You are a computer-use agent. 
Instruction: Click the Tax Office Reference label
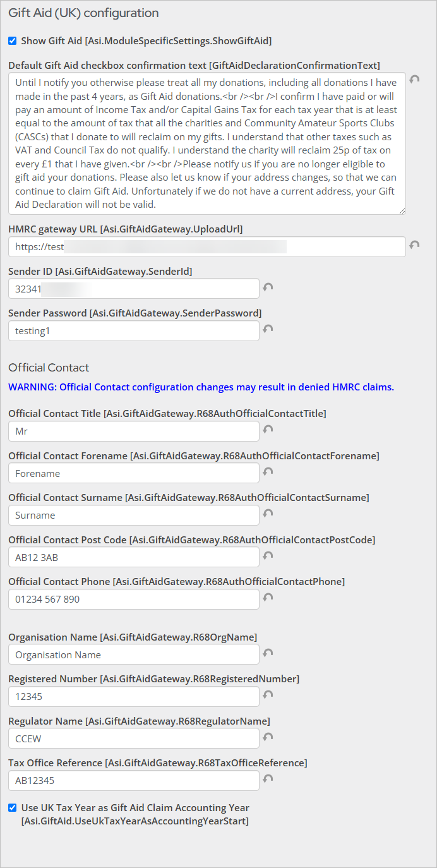[x=158, y=763]
